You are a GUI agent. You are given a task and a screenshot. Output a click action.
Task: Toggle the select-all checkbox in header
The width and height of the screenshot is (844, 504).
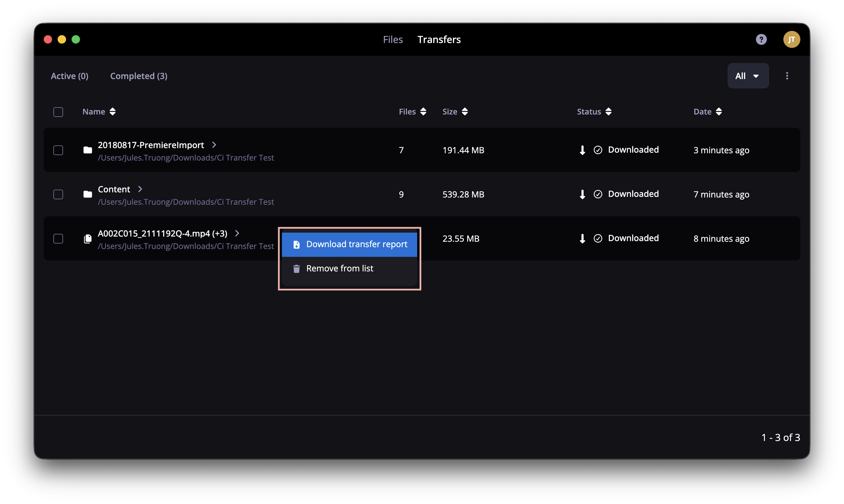[58, 112]
